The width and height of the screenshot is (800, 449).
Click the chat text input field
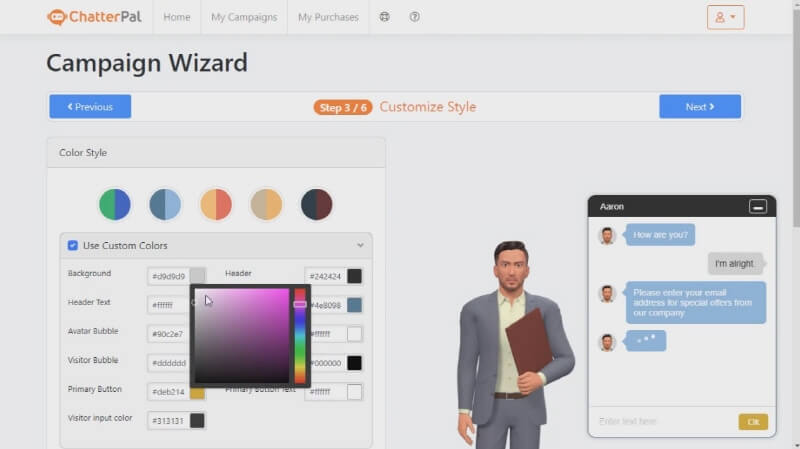[x=663, y=421]
